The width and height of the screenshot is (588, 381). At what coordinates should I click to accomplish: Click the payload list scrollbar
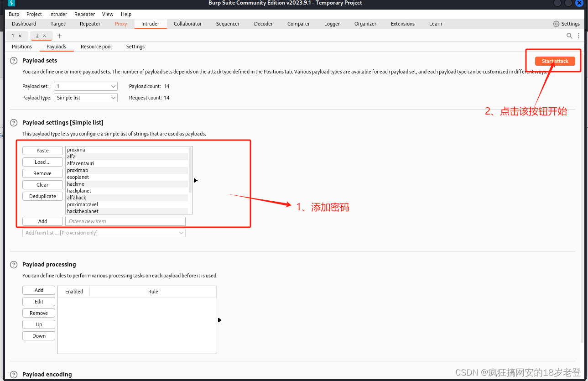[190, 170]
